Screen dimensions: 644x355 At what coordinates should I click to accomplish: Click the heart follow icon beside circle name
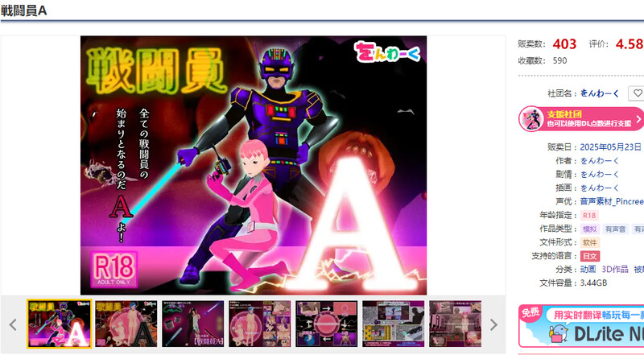[637, 93]
